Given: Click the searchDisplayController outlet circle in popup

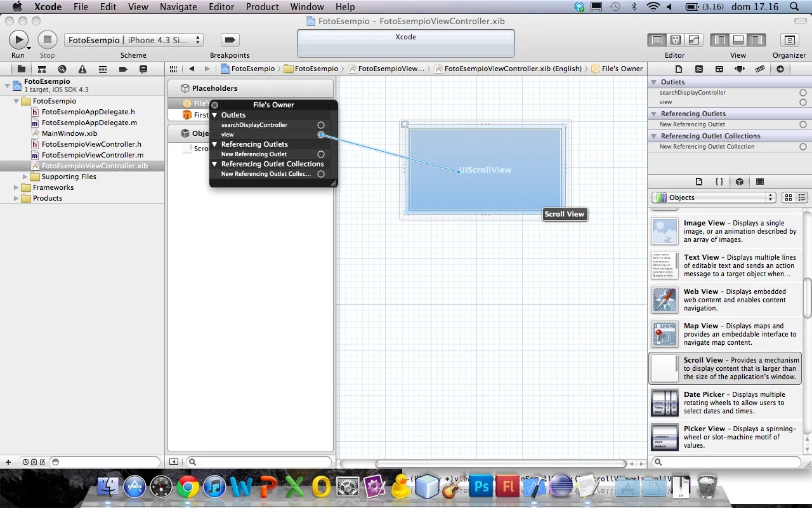Looking at the screenshot, I should point(321,125).
